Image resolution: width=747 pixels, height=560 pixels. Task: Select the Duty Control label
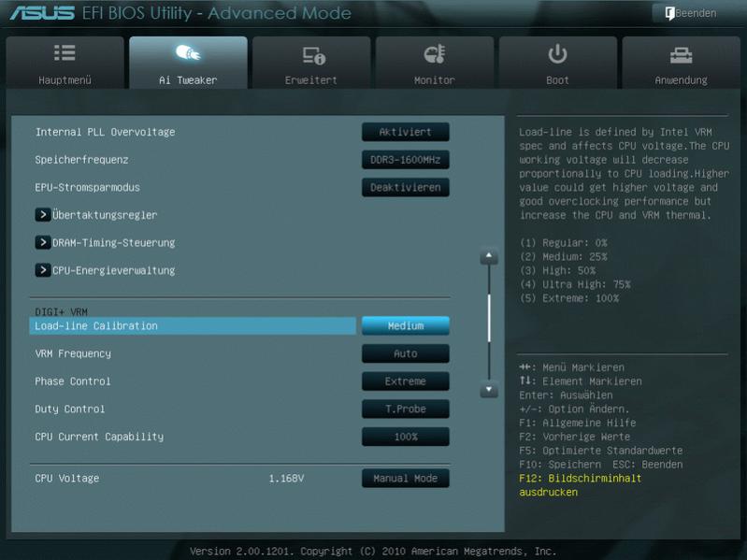pos(69,409)
